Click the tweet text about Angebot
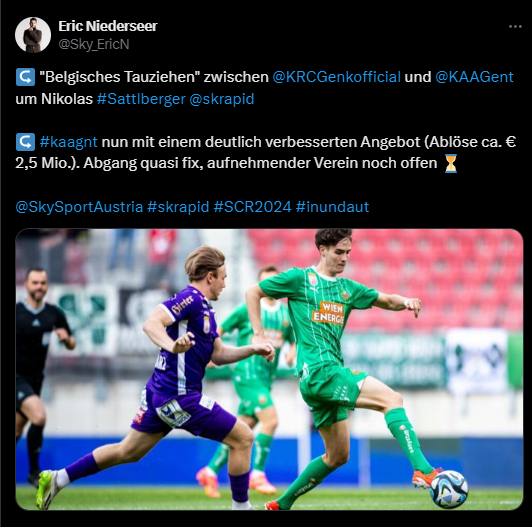The height and width of the screenshot is (527, 532). 266,152
